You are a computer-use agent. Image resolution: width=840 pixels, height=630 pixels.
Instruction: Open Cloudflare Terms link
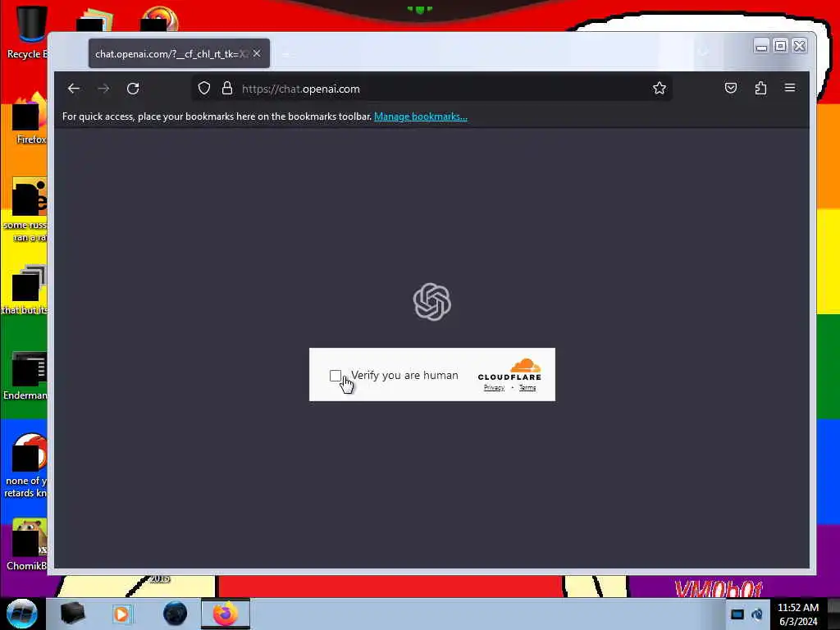click(527, 388)
